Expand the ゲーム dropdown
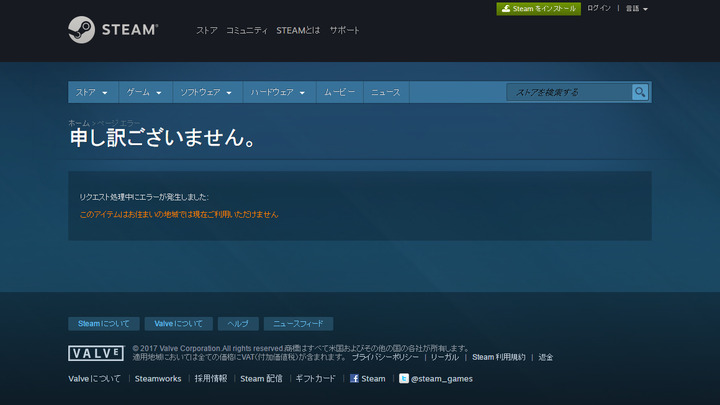 [x=145, y=92]
